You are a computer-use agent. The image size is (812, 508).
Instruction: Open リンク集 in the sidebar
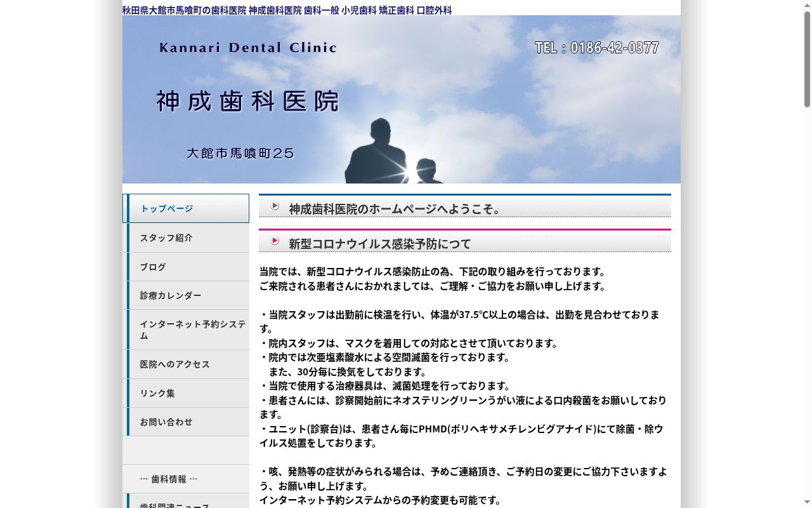coord(186,393)
